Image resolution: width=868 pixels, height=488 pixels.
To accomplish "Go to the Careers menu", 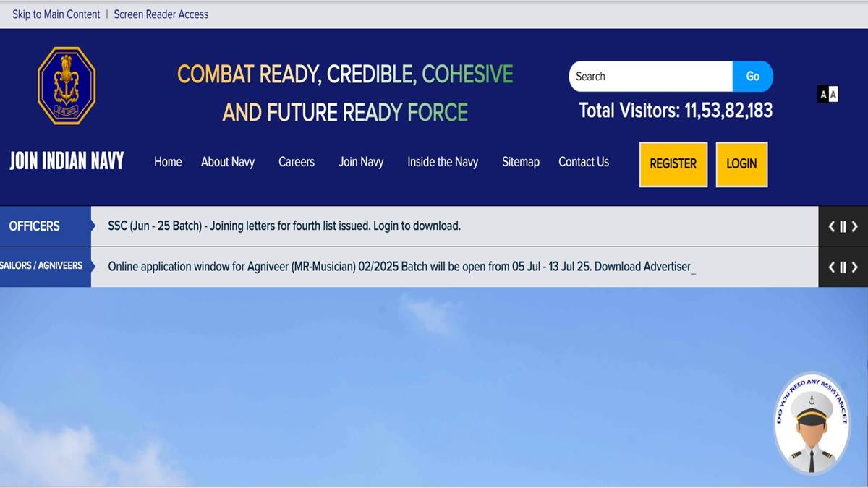I will pos(297,162).
